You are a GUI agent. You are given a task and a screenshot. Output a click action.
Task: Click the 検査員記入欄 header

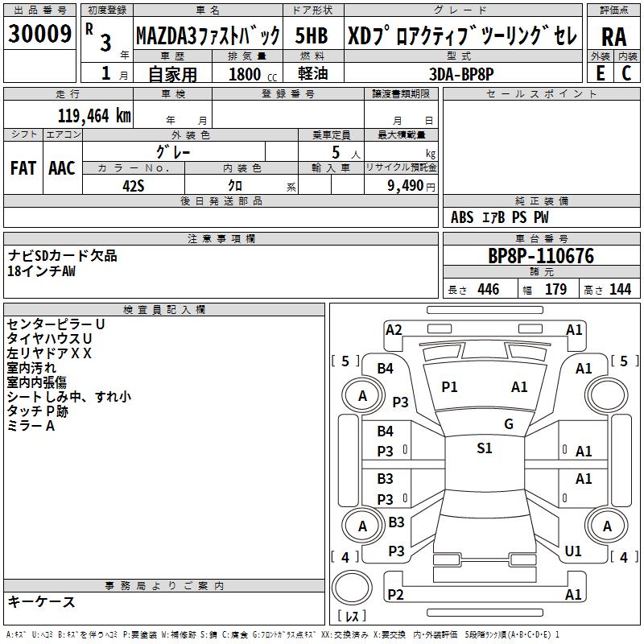click(164, 310)
